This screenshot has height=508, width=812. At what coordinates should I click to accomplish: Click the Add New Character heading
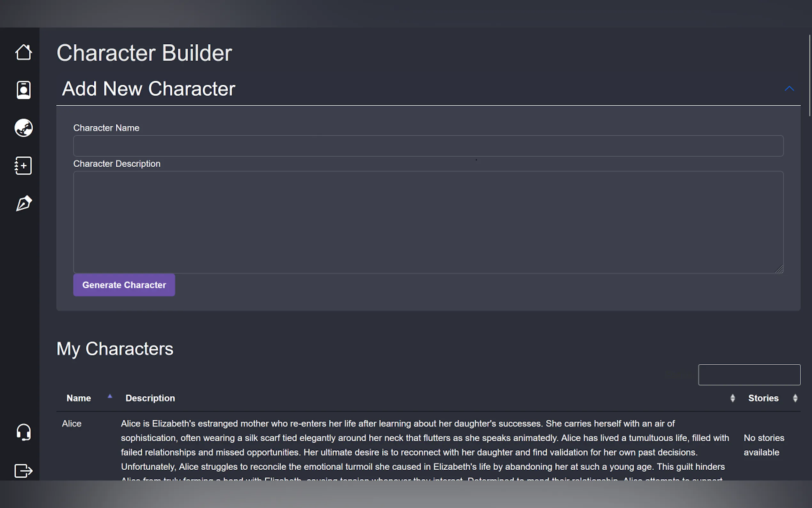click(148, 89)
